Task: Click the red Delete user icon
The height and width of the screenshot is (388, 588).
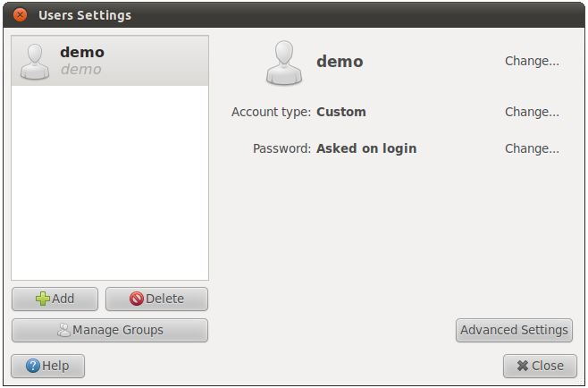Action: (136, 299)
